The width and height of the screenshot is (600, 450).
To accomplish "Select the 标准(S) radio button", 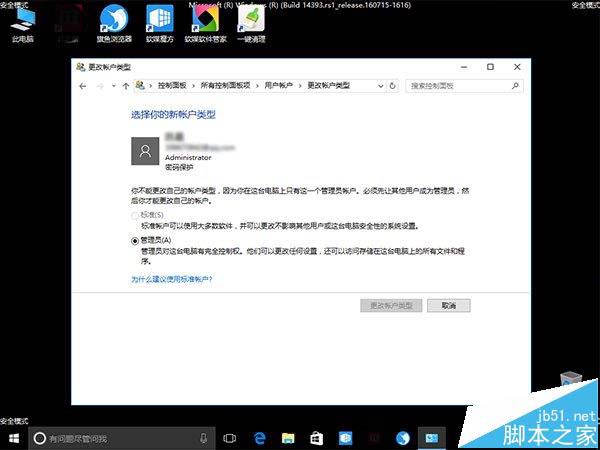I will tap(135, 216).
